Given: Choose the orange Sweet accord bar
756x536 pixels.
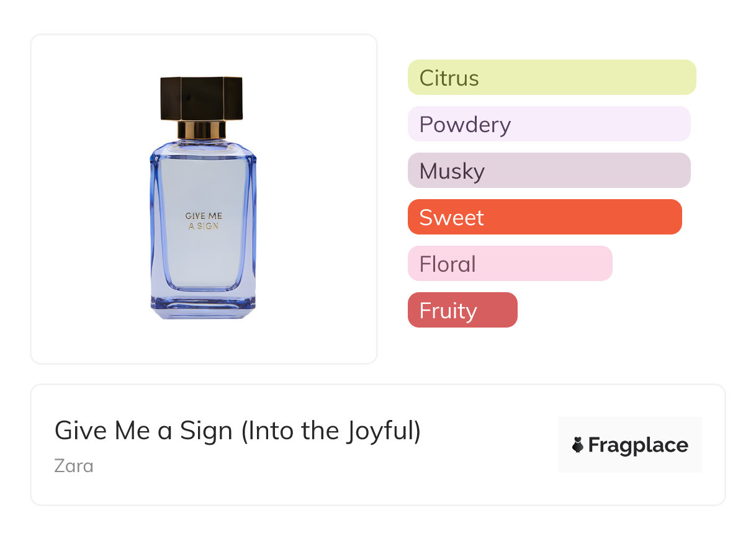Looking at the screenshot, I should 544,217.
